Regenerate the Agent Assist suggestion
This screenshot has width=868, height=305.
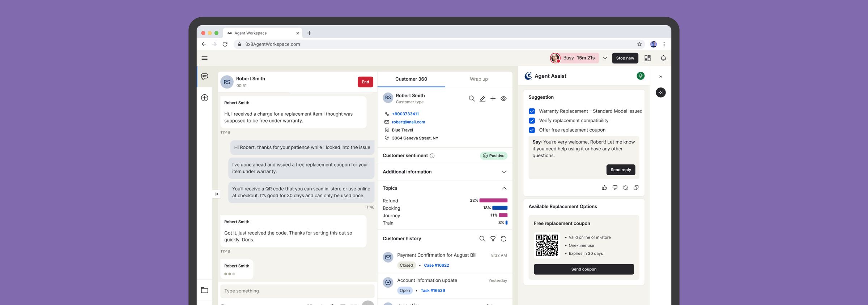pyautogui.click(x=625, y=188)
